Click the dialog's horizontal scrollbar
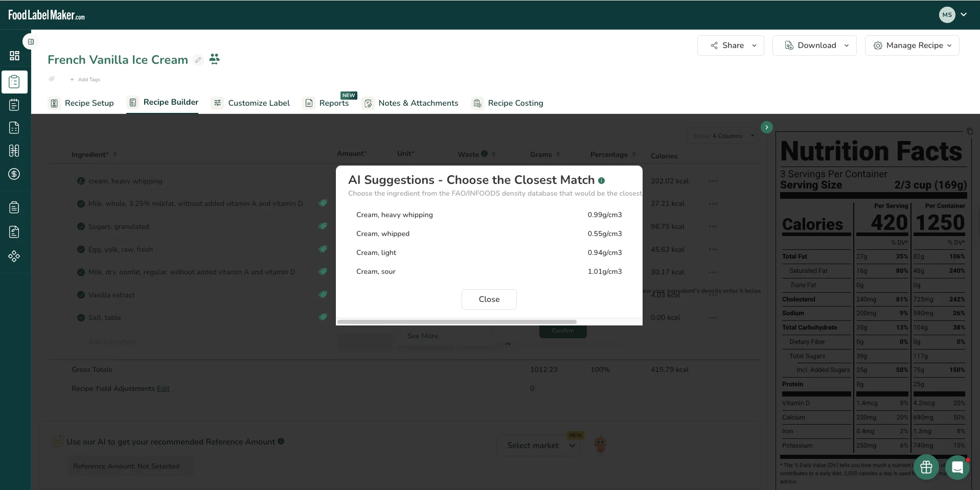 pyautogui.click(x=457, y=322)
